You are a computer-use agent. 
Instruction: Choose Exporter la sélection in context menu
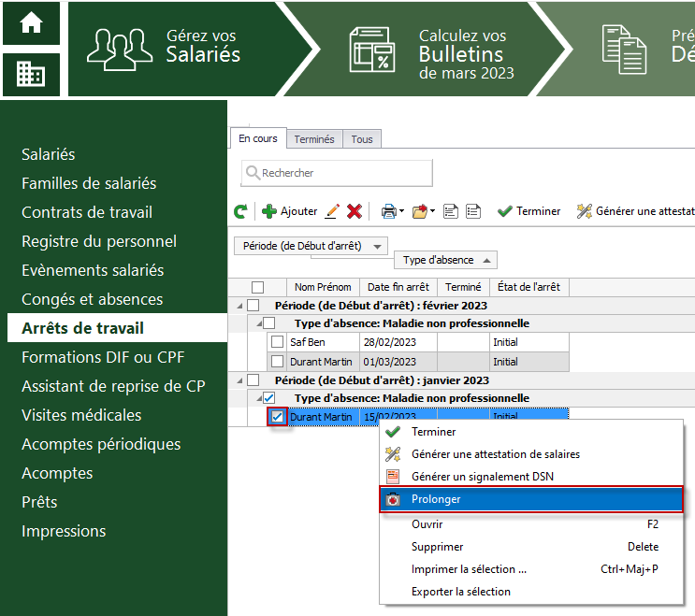[531, 592]
